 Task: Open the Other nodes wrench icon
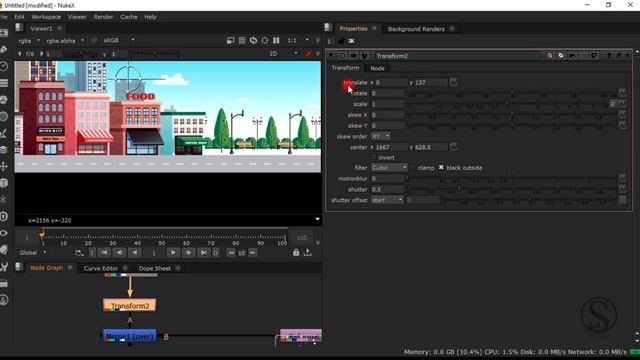4,267
